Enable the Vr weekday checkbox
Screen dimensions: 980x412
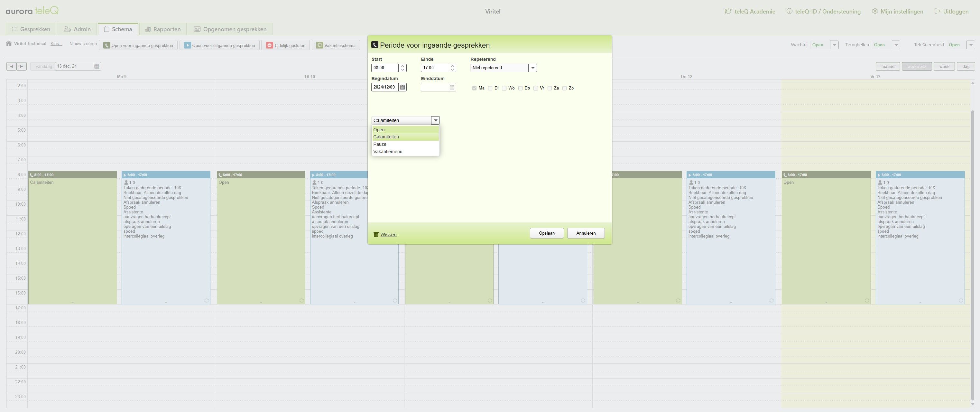[x=536, y=88]
